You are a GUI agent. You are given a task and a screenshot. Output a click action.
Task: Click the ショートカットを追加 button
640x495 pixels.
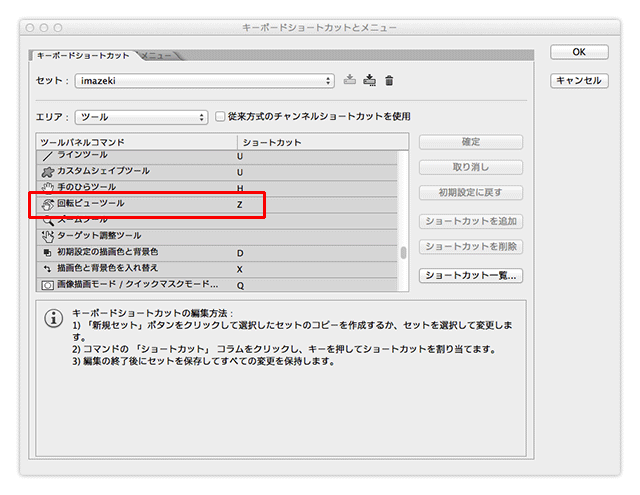pos(471,221)
